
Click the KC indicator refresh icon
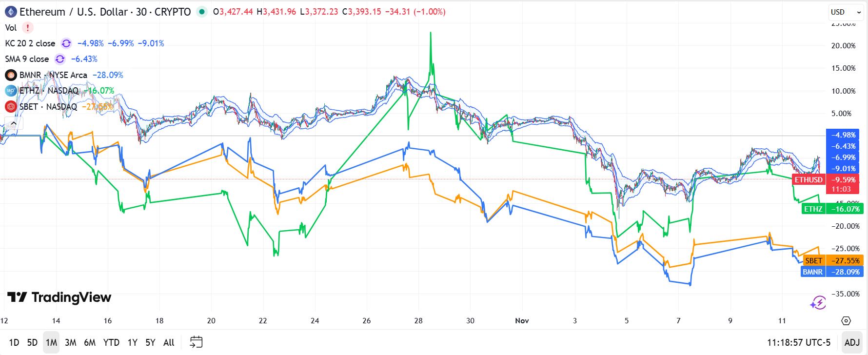click(x=66, y=43)
